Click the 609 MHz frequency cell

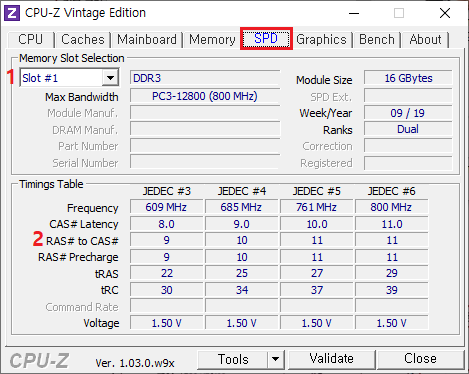(x=166, y=207)
